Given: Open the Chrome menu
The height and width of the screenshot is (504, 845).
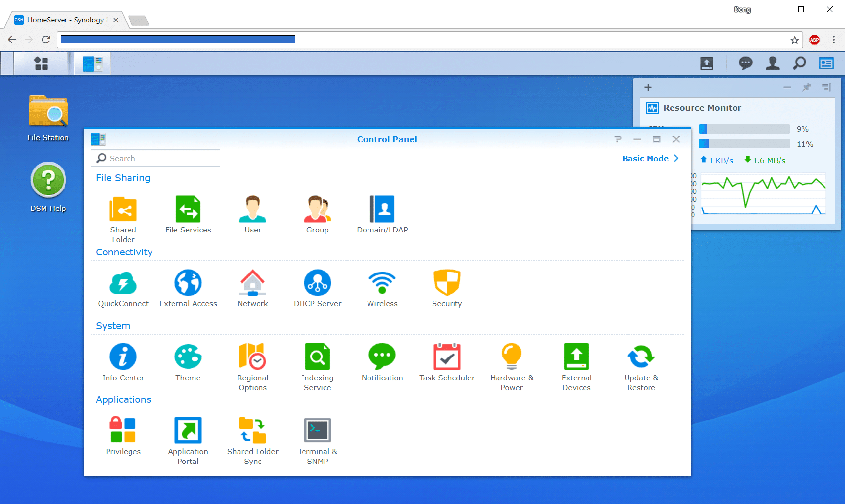Looking at the screenshot, I should [834, 40].
